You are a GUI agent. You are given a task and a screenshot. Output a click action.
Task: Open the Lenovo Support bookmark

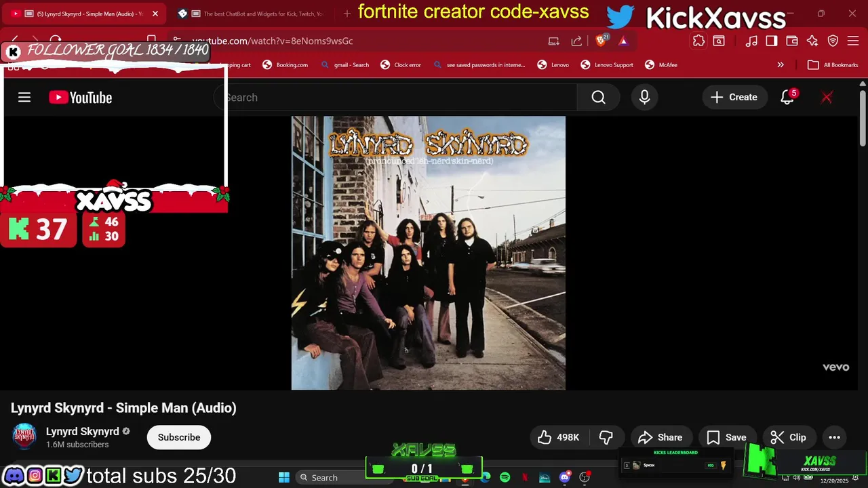coord(607,65)
